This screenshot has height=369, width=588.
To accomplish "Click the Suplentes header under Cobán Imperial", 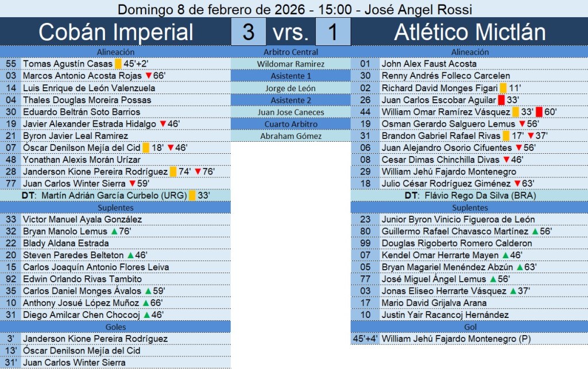I will coord(115,207).
